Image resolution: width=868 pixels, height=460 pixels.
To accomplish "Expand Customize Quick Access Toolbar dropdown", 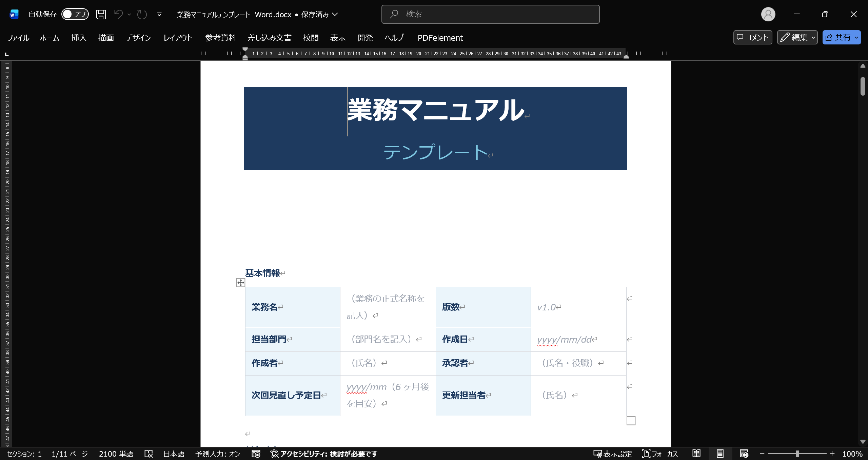I will click(x=159, y=14).
